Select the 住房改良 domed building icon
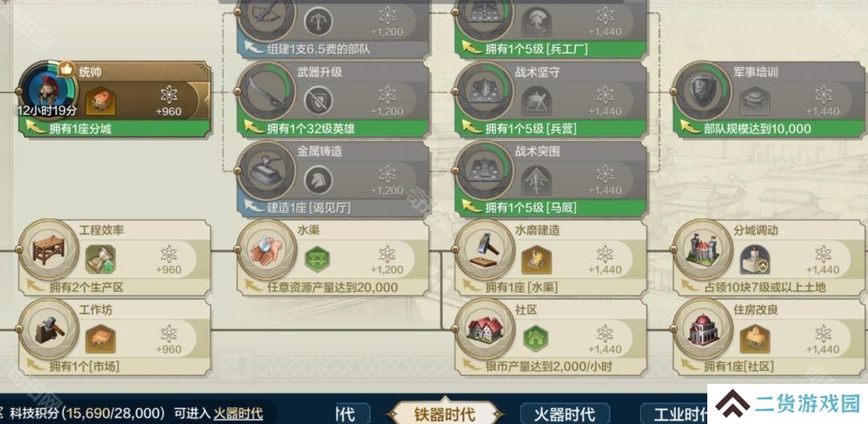Viewport: 868px width, 424px height. coord(702,328)
